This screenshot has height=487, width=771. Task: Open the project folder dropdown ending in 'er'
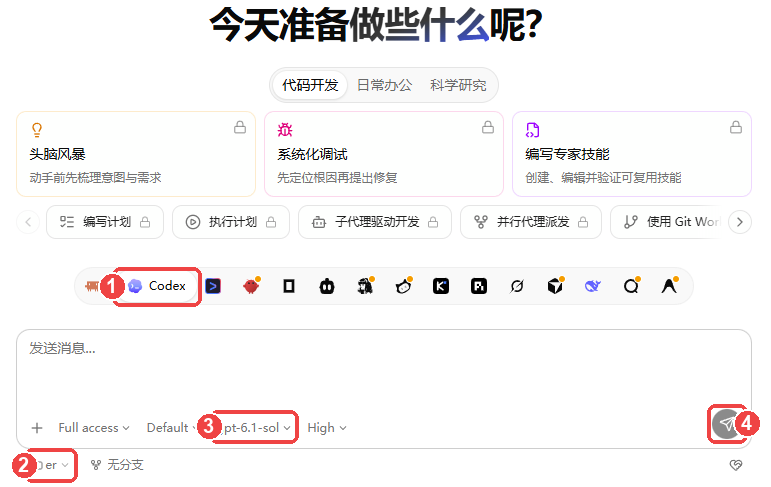[x=52, y=465]
